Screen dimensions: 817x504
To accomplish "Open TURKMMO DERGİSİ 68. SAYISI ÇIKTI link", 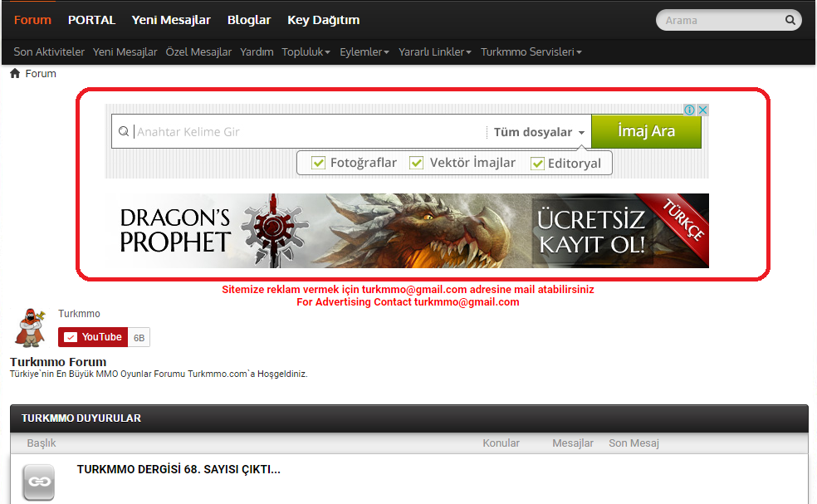I will tap(179, 469).
